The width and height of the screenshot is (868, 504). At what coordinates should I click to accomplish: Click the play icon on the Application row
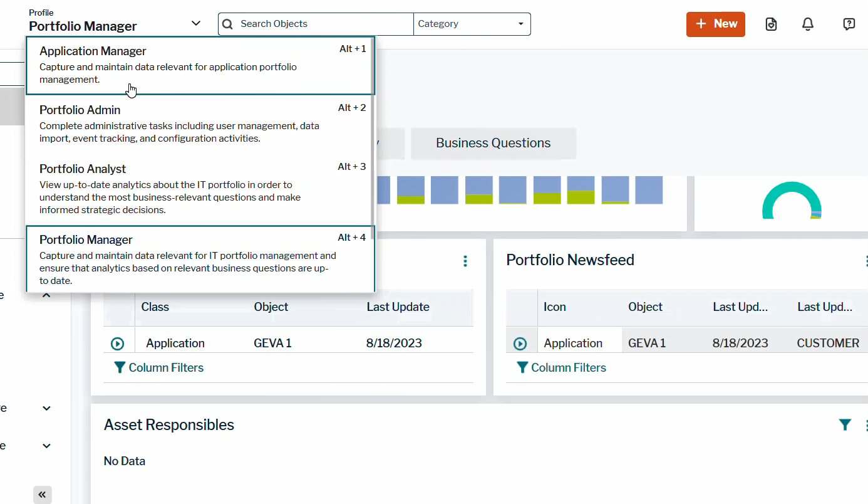118,344
